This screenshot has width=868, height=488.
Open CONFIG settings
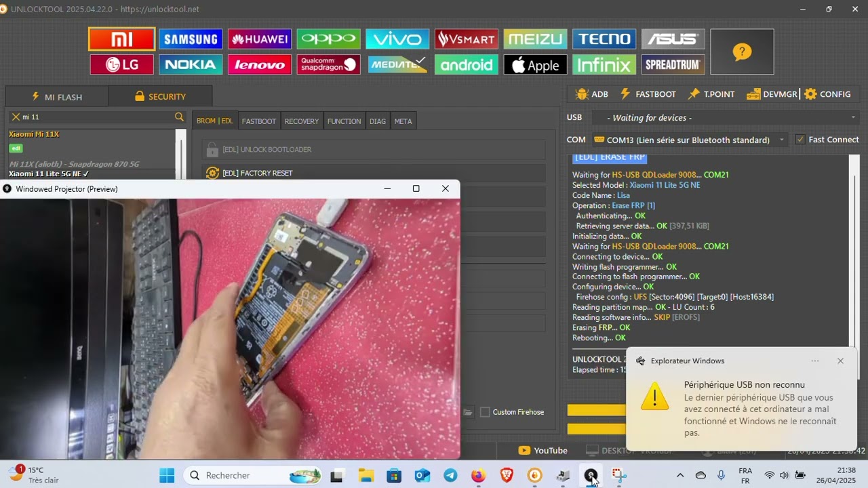(827, 94)
